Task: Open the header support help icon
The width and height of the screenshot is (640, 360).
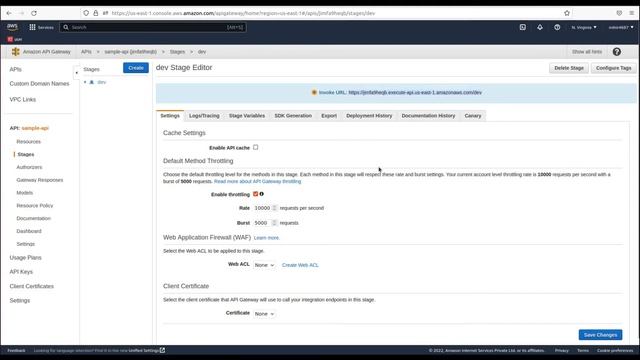Action: coord(557,27)
